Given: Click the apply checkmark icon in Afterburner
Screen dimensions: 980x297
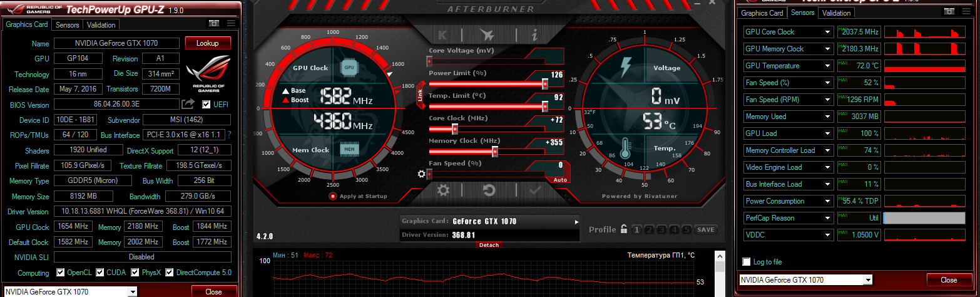Looking at the screenshot, I should pos(535,190).
